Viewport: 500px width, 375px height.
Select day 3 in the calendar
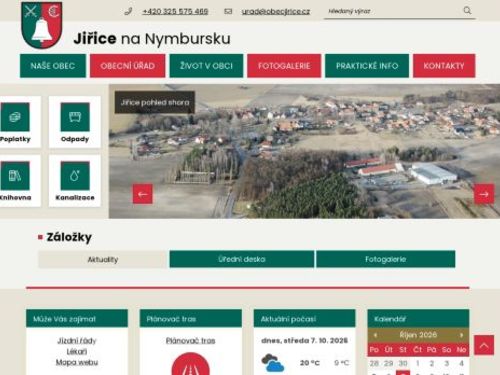click(x=446, y=363)
